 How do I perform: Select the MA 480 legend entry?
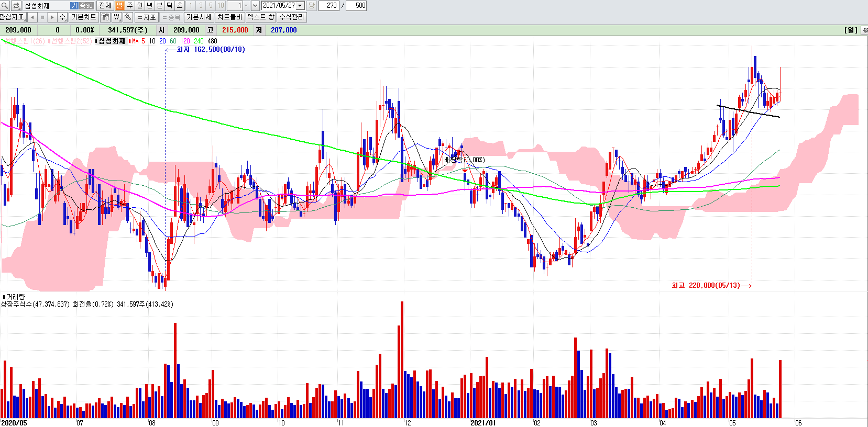[212, 41]
